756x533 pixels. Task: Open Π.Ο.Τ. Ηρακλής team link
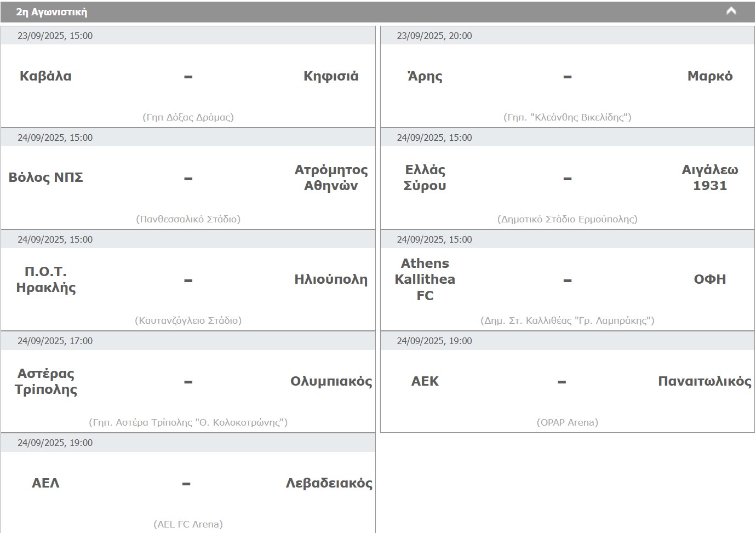point(46,279)
